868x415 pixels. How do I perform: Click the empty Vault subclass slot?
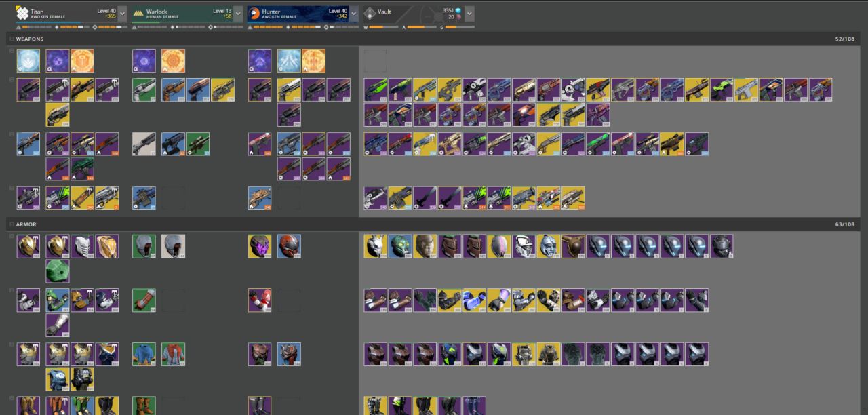[376, 60]
